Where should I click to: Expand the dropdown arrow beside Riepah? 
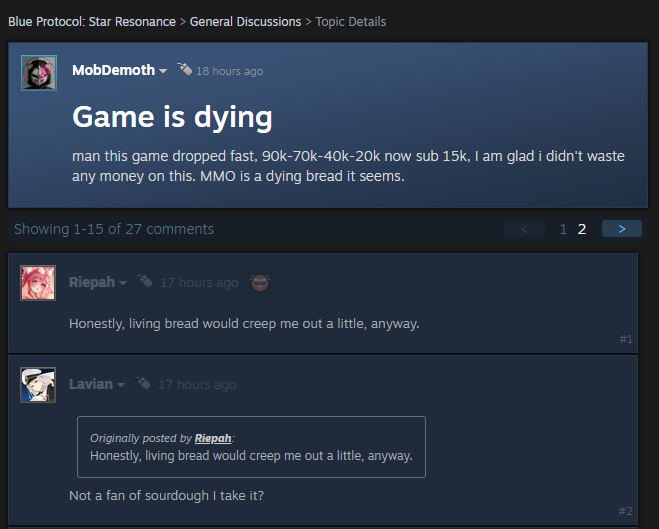[x=123, y=283]
